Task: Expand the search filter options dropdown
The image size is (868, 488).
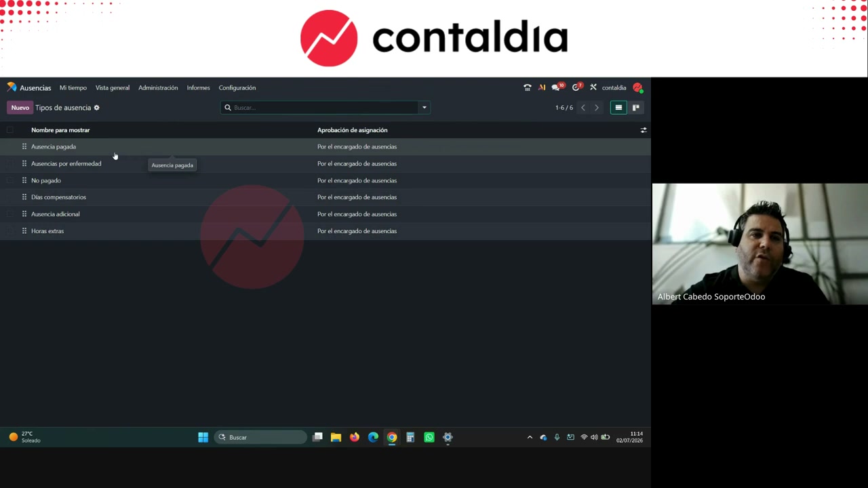Action: tap(425, 108)
